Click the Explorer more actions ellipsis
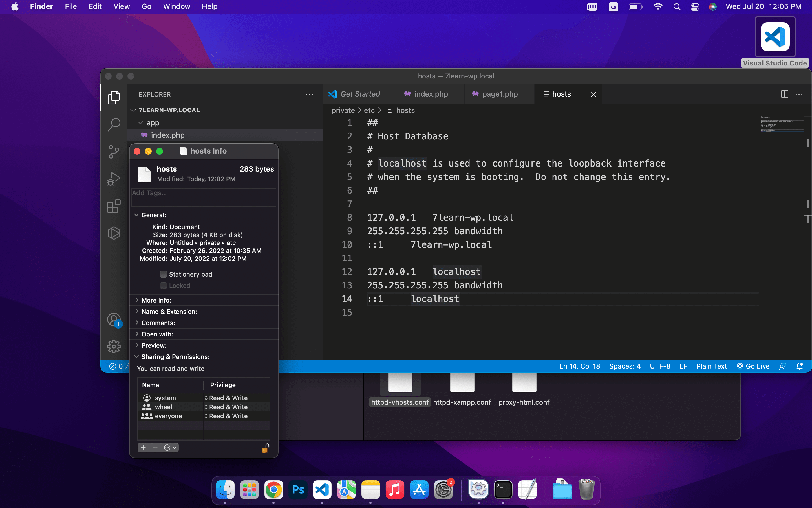Image resolution: width=812 pixels, height=508 pixels. pos(309,95)
